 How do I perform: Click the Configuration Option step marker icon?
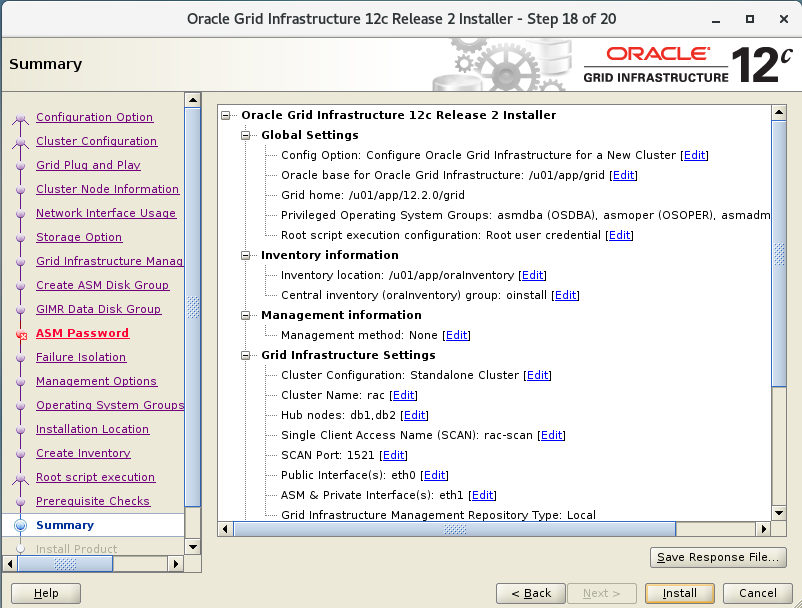(20, 118)
